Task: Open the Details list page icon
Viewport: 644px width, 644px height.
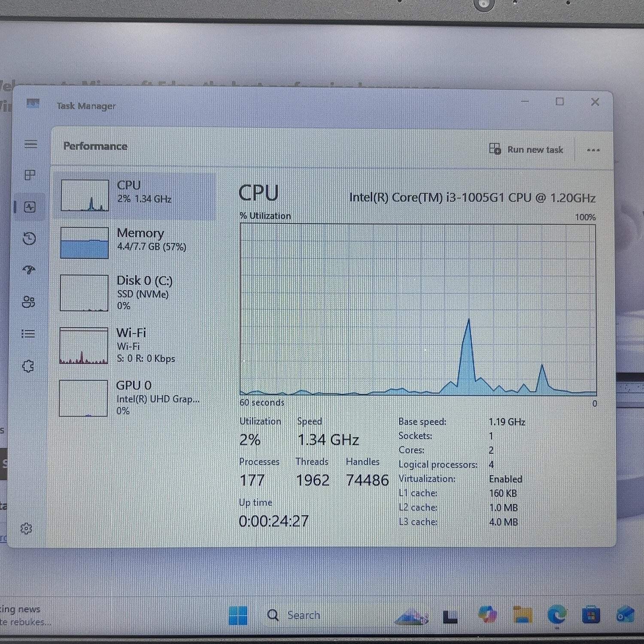Action: [28, 334]
